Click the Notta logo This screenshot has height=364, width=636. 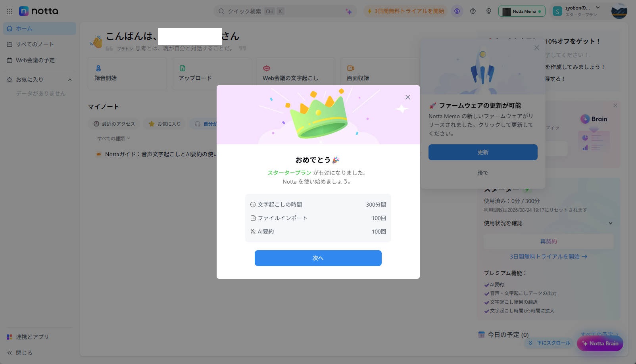click(x=38, y=11)
